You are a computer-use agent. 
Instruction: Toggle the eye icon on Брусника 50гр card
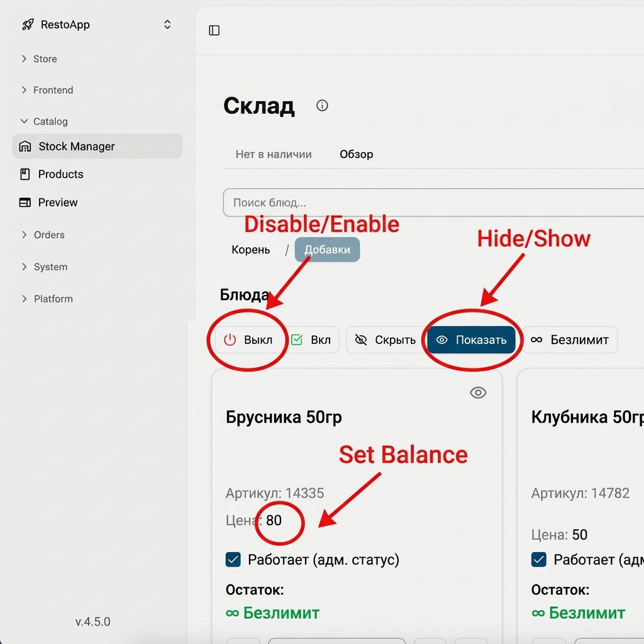pos(478,393)
